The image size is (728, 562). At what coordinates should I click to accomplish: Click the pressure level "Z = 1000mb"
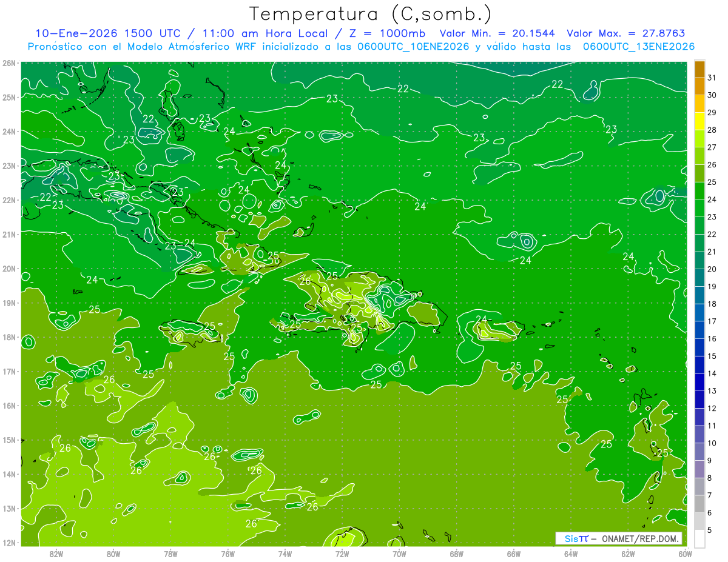pyautogui.click(x=387, y=33)
